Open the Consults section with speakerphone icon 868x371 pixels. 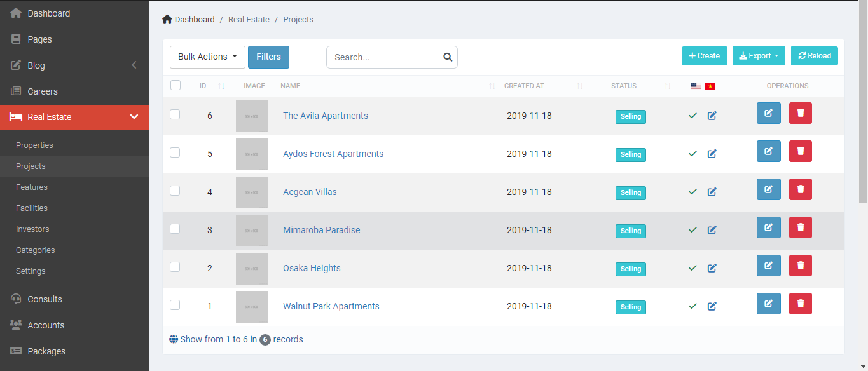point(15,299)
